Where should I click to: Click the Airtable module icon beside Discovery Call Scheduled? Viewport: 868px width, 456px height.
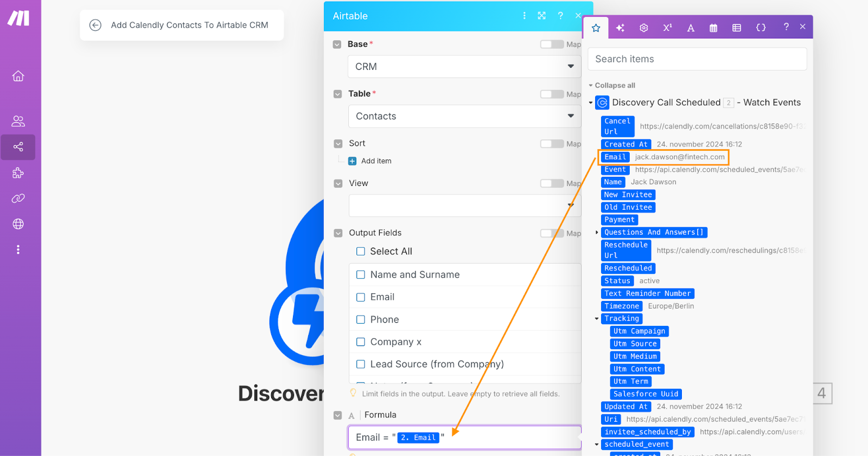602,102
